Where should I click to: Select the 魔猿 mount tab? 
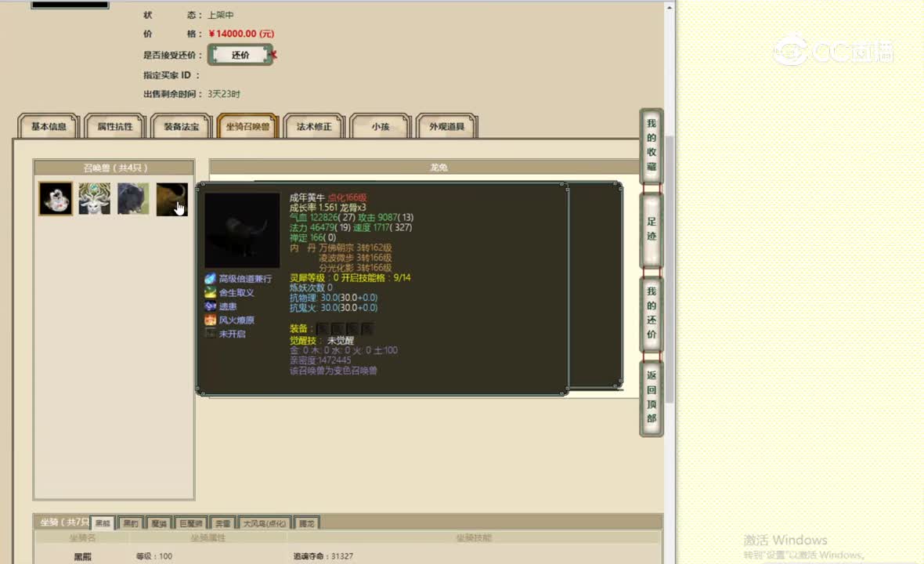[158, 522]
